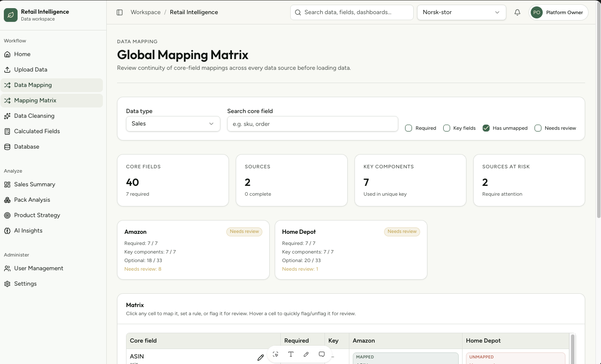Image resolution: width=601 pixels, height=364 pixels.
Task: Click the Database cylinder icon
Action: tap(7, 147)
